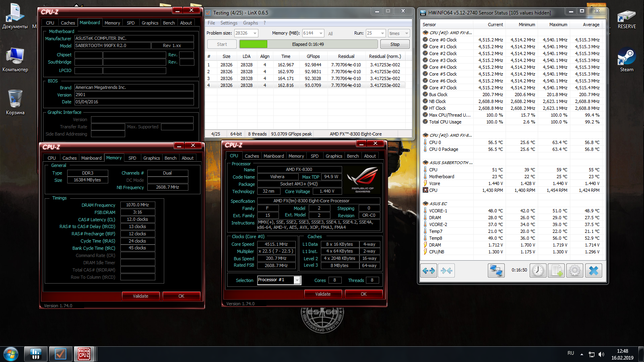
Task: Open the network tray icon
Action: click(x=592, y=354)
